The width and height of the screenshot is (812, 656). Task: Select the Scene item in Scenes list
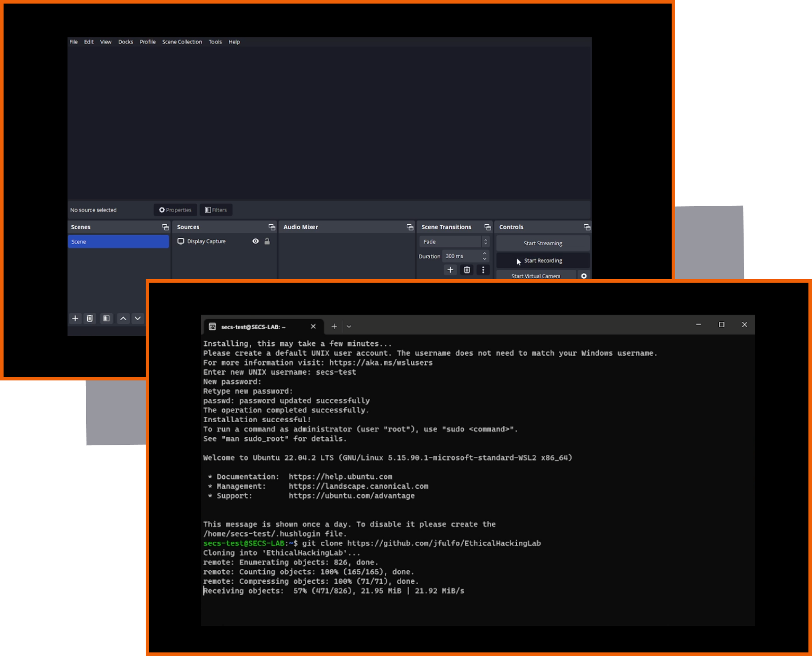point(118,242)
